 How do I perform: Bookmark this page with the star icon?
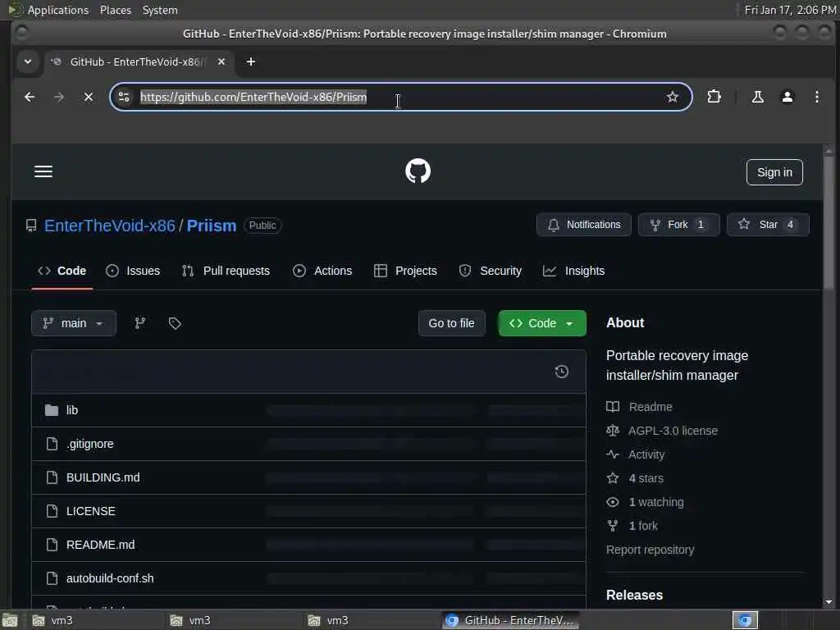(673, 97)
